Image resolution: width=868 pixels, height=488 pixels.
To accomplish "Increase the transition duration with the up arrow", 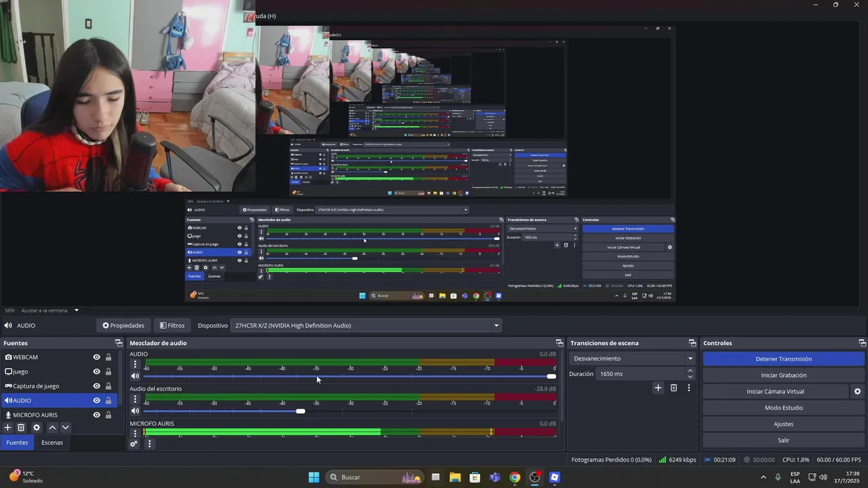I will 690,371.
